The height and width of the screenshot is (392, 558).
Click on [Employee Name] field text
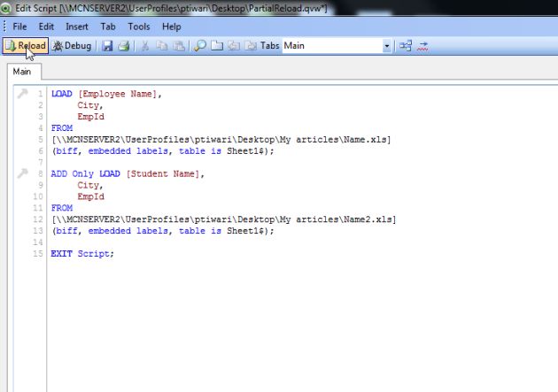point(118,94)
